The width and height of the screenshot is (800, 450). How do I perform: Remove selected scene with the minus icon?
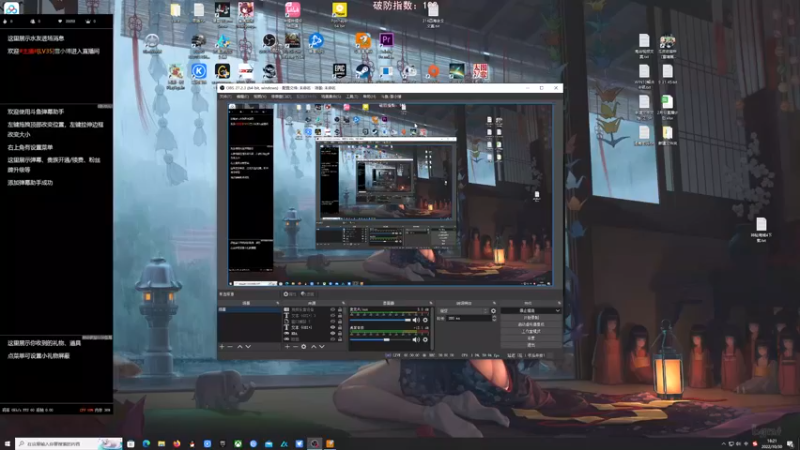point(230,346)
